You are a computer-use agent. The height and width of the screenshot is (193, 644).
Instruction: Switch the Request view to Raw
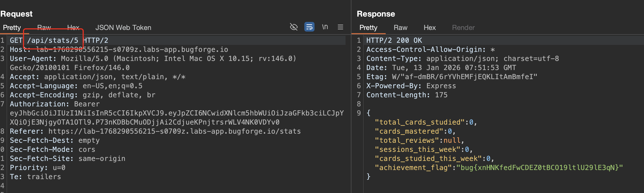[44, 28]
